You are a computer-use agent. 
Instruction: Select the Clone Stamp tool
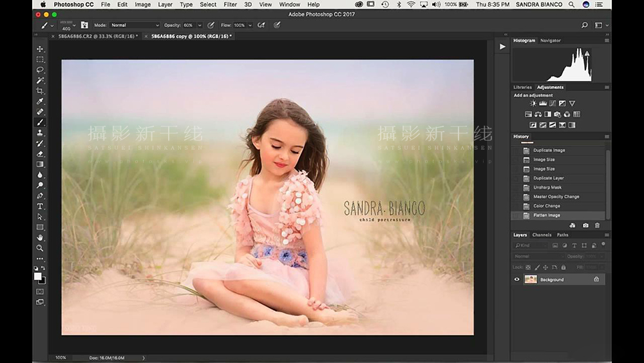[x=40, y=133]
